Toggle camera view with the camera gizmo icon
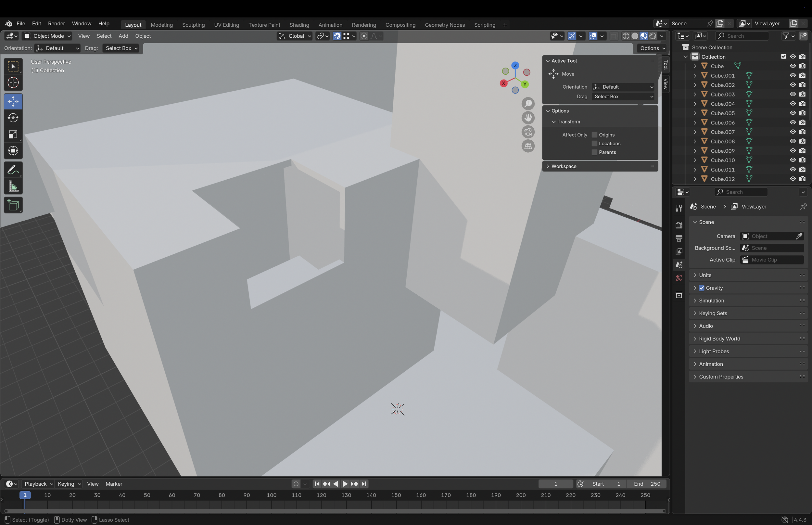Image resolution: width=812 pixels, height=525 pixels. pyautogui.click(x=528, y=132)
